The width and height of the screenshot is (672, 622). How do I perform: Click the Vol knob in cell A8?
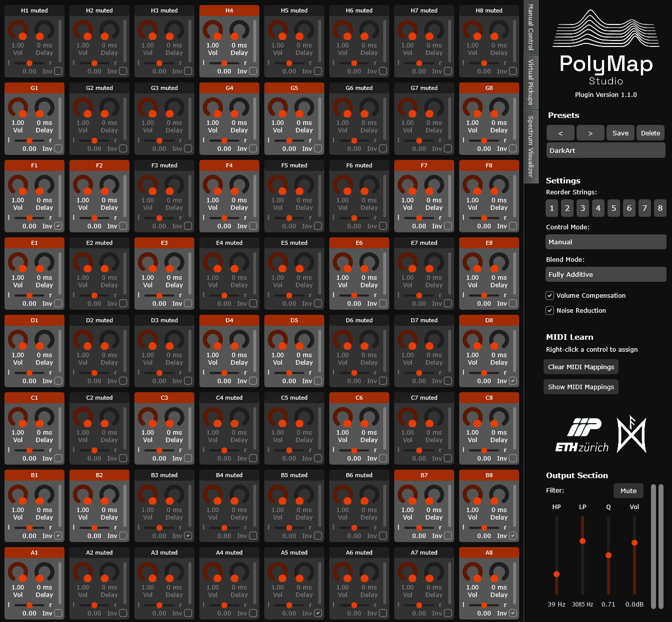point(473,573)
